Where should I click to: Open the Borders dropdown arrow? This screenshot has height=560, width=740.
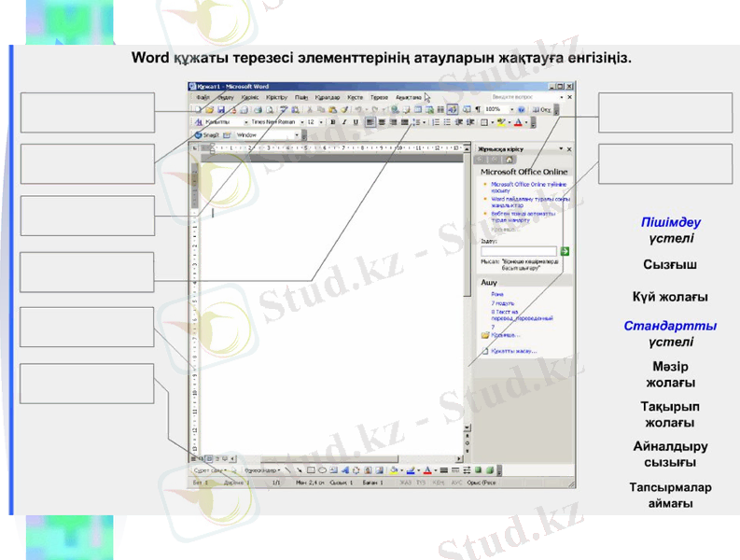click(x=493, y=122)
